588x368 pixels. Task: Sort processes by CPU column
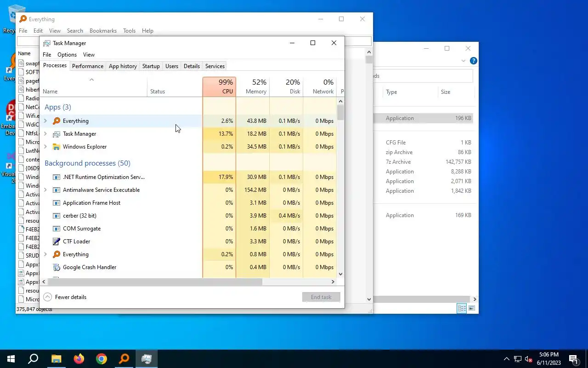(x=219, y=86)
